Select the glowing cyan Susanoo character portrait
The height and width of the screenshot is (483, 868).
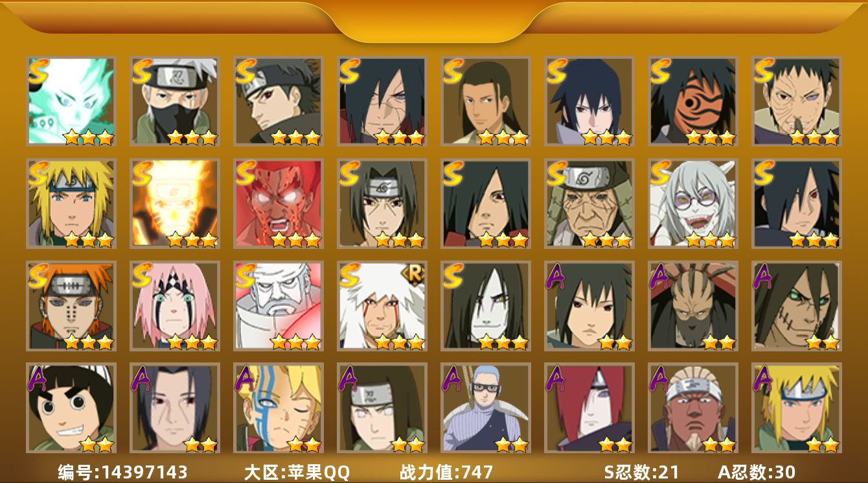[x=71, y=101]
